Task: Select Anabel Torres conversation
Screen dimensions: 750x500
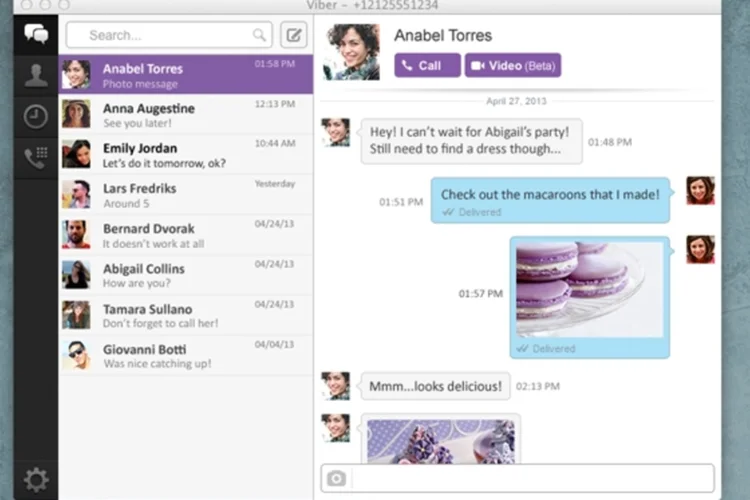Action: tap(186, 74)
